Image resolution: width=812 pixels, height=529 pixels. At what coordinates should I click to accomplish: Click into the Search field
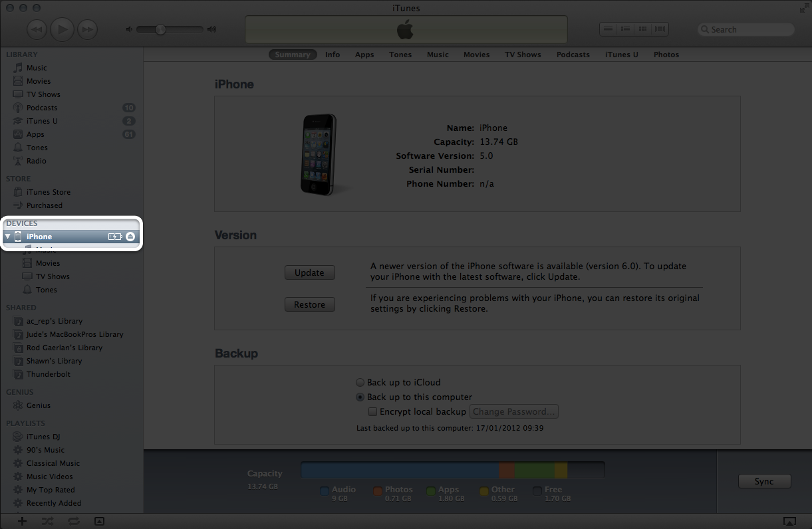click(746, 29)
